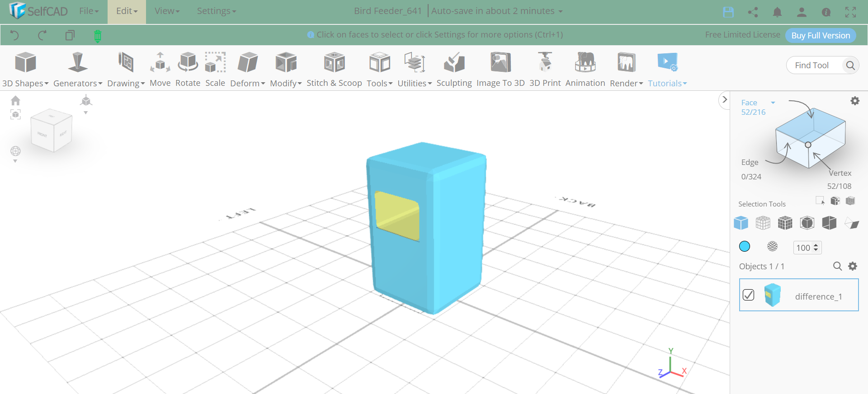Viewport: 868px width, 394px height.
Task: Toggle fullscreen mode icon
Action: [x=850, y=12]
